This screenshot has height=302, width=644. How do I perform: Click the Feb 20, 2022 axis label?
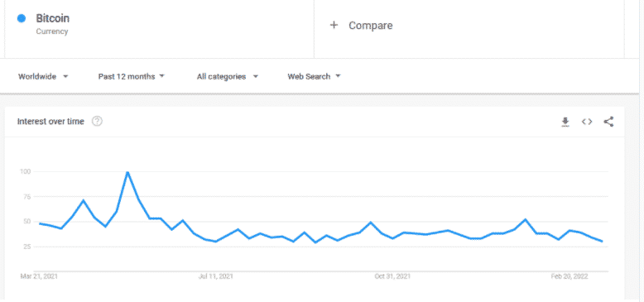(x=570, y=276)
